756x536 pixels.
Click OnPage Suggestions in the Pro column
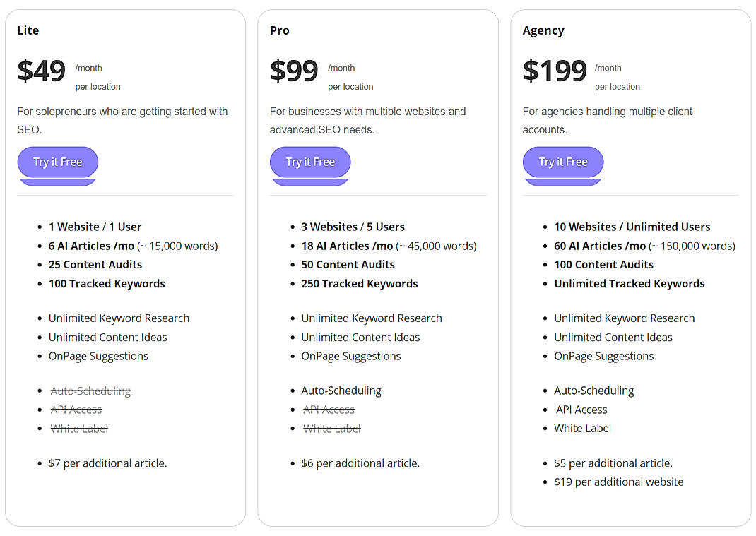[x=351, y=356]
